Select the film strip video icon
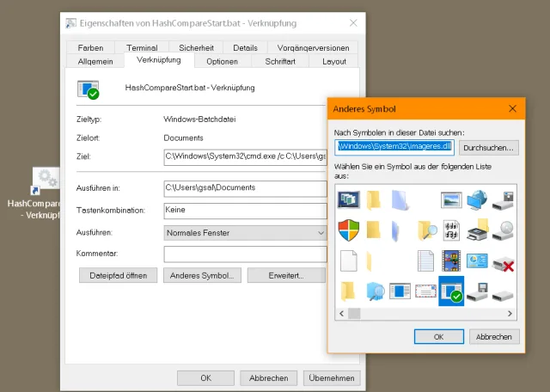 [x=451, y=260]
